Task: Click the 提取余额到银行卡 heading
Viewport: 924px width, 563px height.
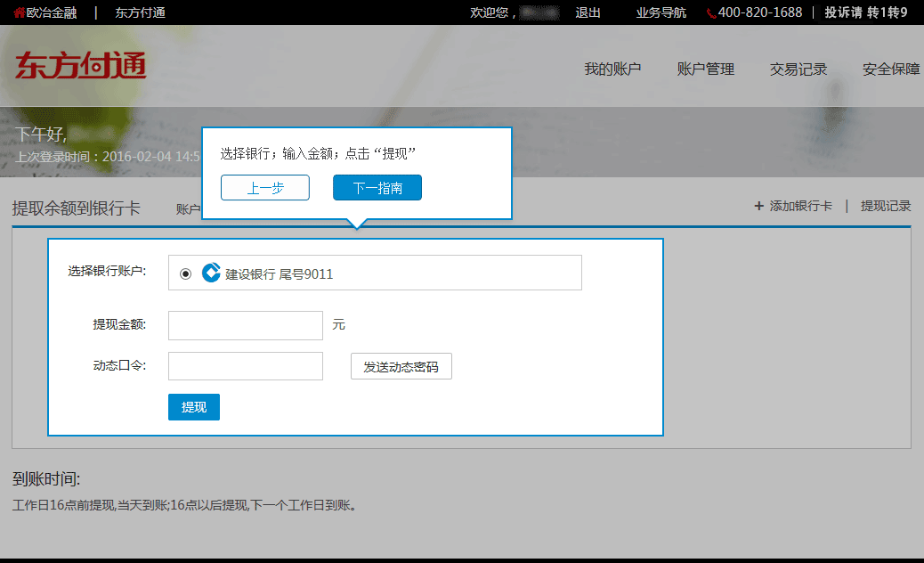Action: (x=76, y=208)
